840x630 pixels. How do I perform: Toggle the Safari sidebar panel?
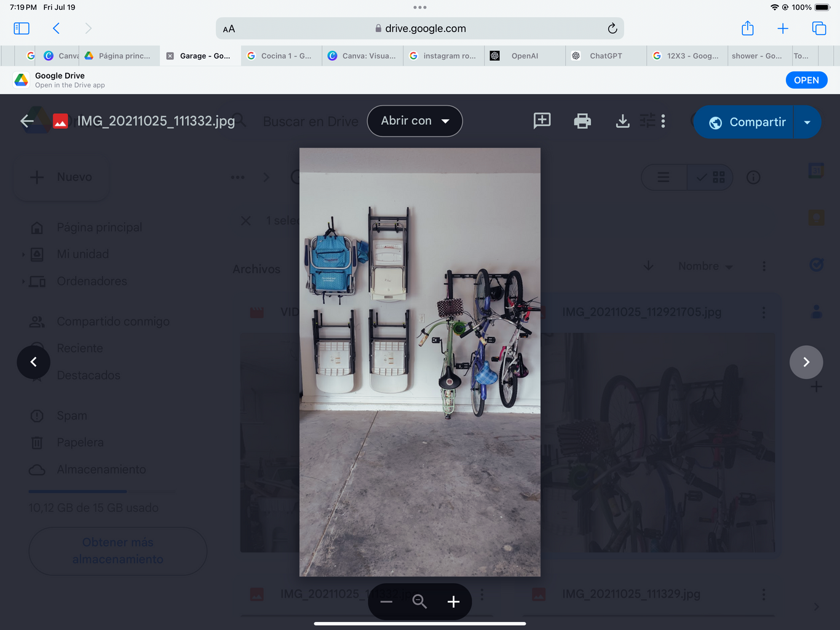click(22, 28)
